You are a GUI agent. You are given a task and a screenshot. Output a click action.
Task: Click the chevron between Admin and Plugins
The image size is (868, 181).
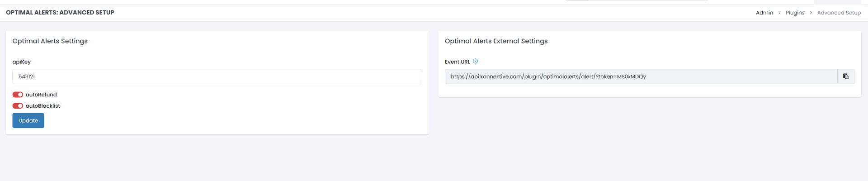pos(779,13)
